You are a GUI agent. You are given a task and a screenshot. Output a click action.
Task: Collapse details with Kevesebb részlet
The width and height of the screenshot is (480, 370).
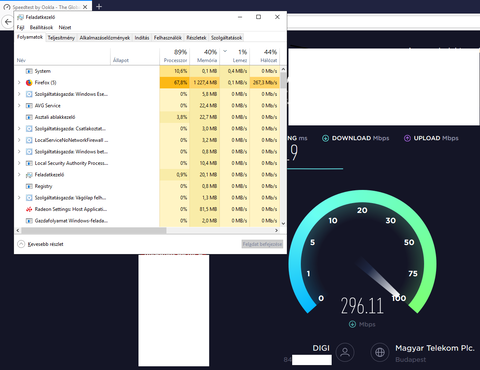(40, 244)
